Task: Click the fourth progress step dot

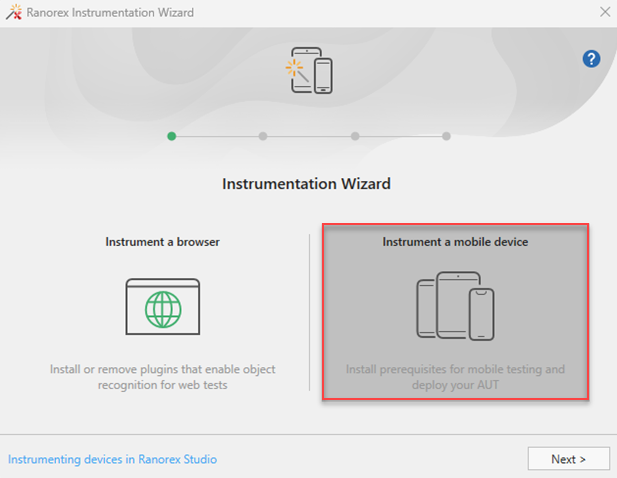Action: tap(446, 136)
